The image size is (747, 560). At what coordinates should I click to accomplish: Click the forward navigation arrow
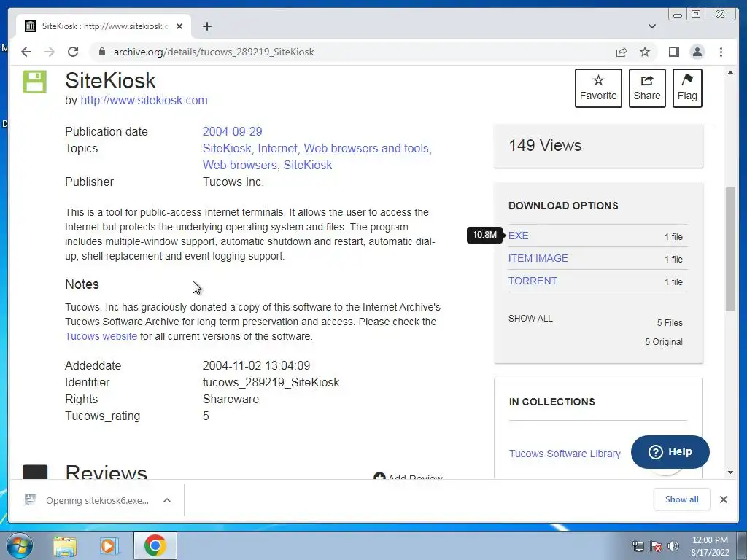click(50, 52)
